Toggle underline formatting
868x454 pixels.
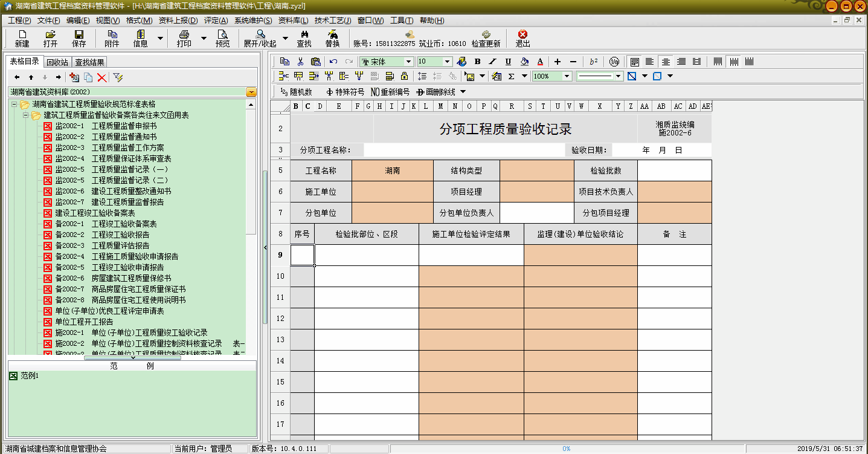pos(507,61)
